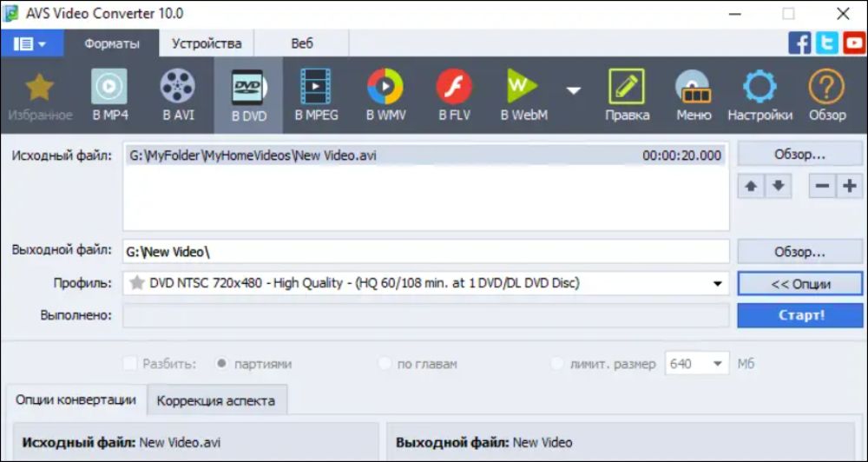Open the blue main menu button
868x462 pixels.
click(31, 43)
